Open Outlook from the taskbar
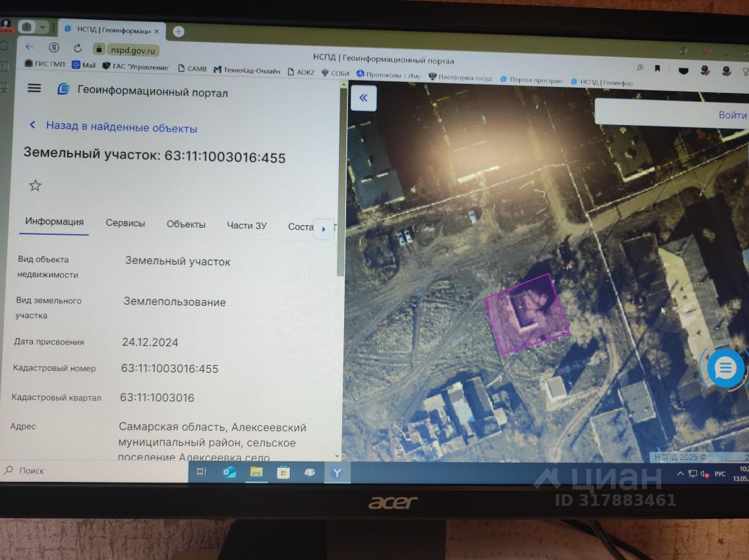749x560 pixels. pos(230,472)
